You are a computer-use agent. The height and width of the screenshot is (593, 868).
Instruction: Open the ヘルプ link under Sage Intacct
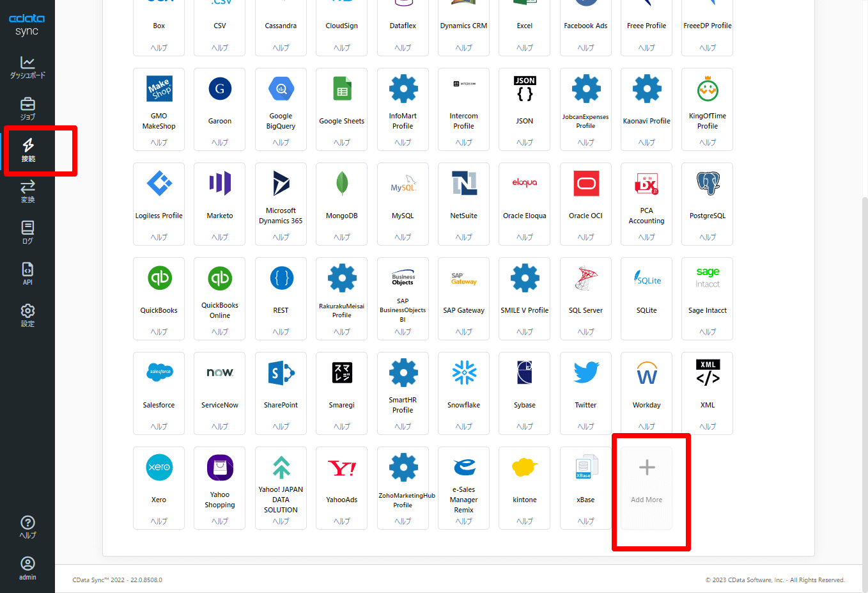click(x=708, y=332)
